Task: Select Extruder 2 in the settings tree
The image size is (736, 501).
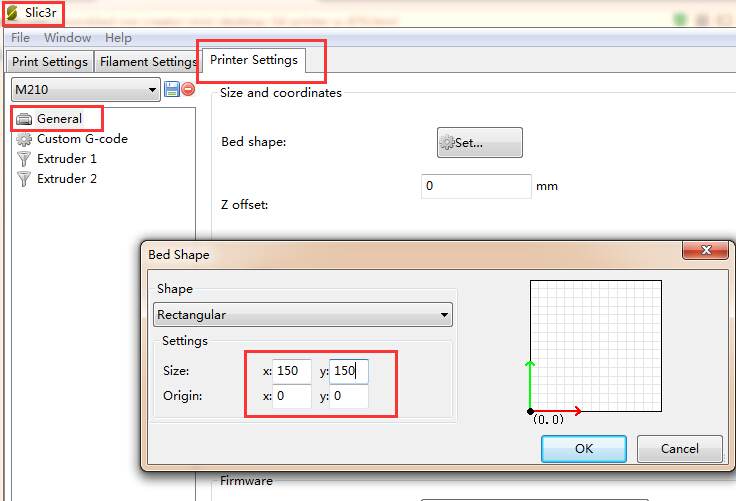Action: pos(67,179)
